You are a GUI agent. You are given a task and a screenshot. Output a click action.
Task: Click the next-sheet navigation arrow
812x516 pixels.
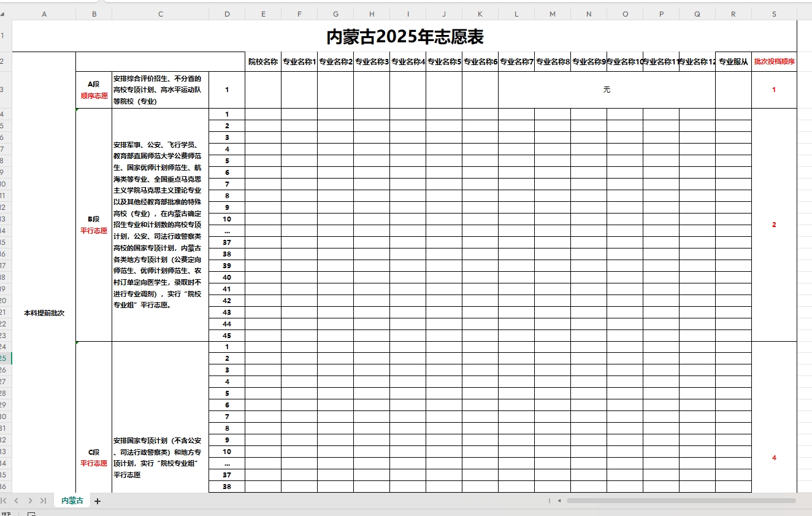pyautogui.click(x=29, y=500)
